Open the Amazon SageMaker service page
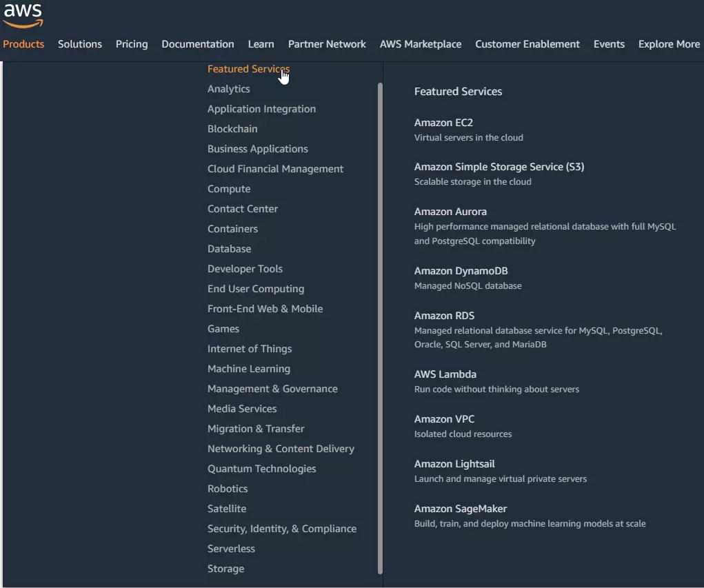Screen dimensions: 704x588 tap(461, 509)
